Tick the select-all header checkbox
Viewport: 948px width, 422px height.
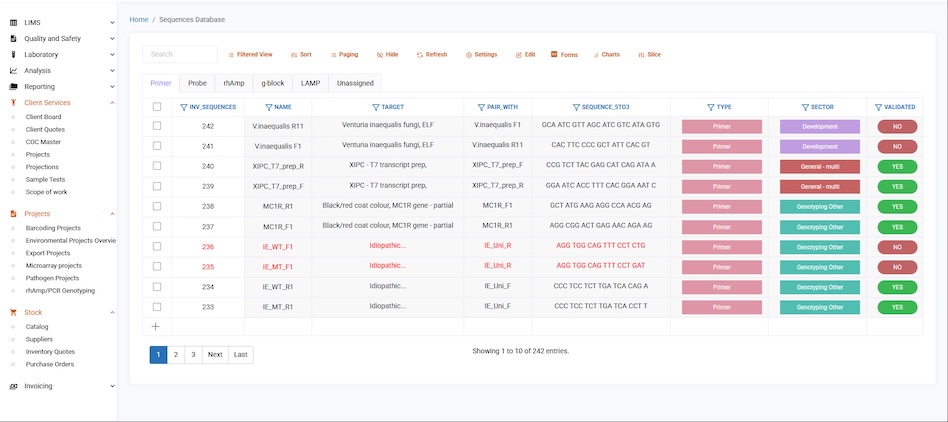(156, 107)
